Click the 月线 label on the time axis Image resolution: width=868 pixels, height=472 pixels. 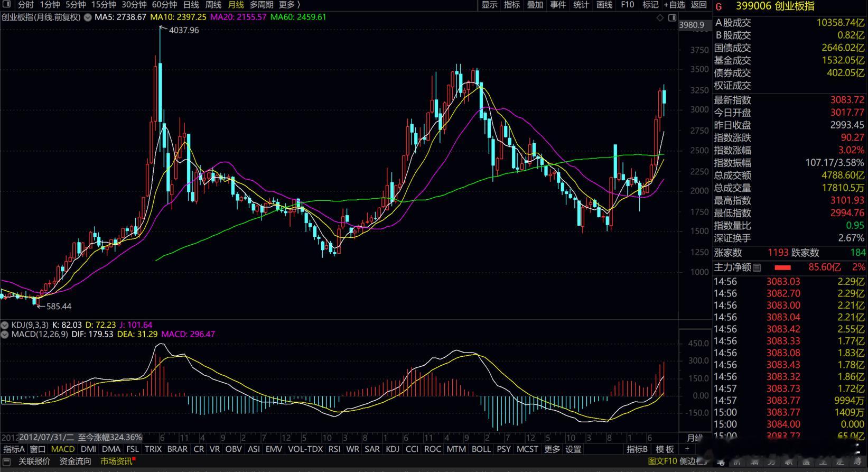[694, 438]
